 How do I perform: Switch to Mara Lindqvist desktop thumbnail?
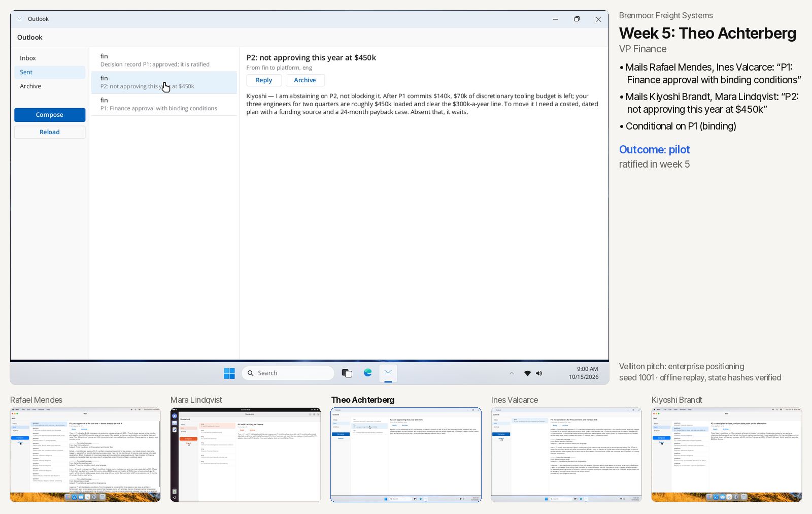[246, 455]
